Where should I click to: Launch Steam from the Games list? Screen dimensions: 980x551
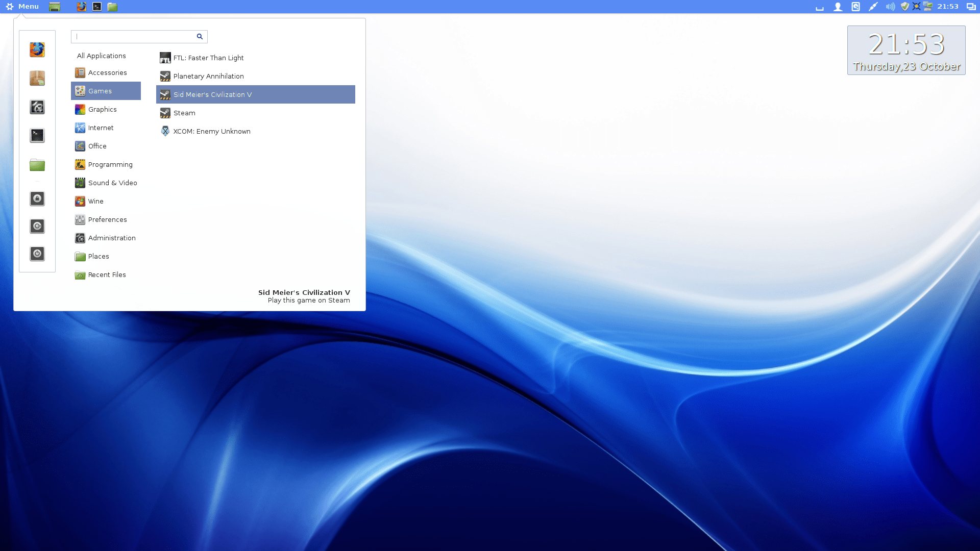256,113
